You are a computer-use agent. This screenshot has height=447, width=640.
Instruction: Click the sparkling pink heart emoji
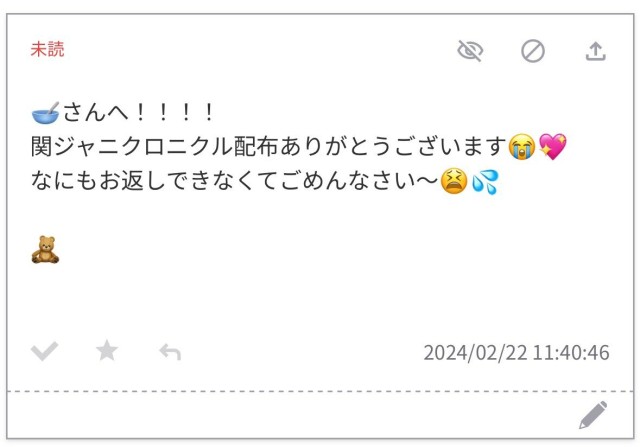tap(553, 146)
